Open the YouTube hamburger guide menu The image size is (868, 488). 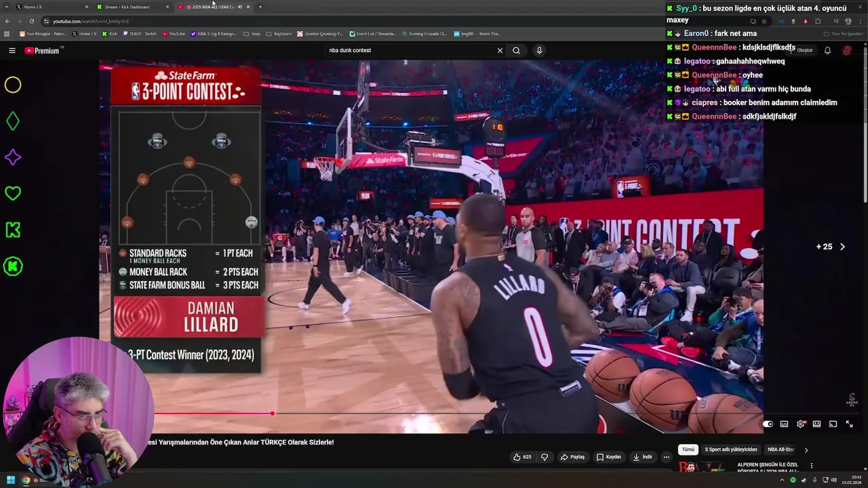click(12, 50)
